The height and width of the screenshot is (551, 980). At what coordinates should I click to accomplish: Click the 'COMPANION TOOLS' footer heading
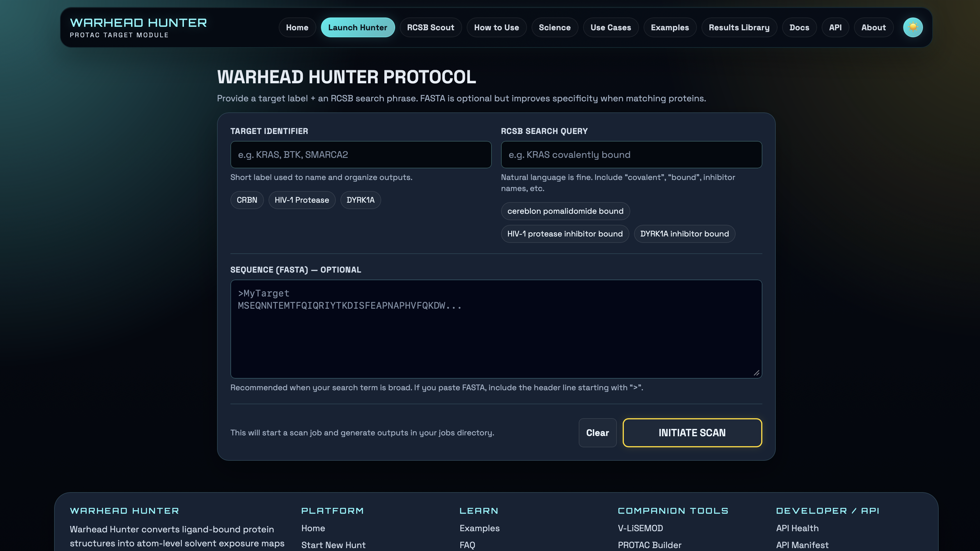point(673,511)
